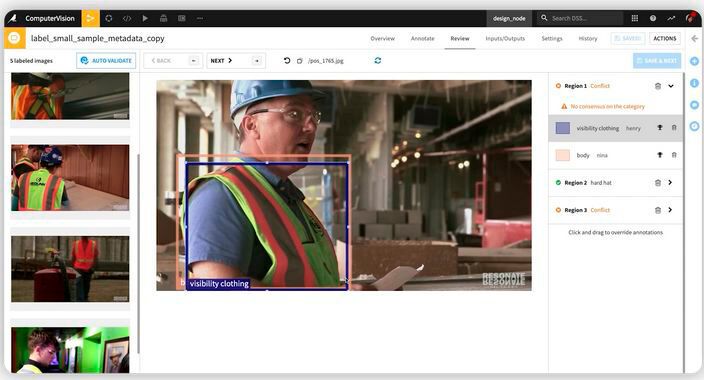Open the Settings tab

click(552, 39)
